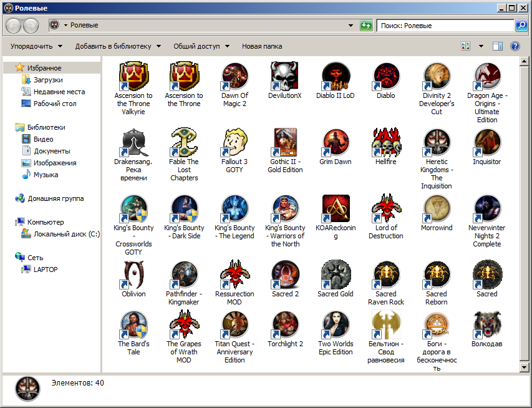This screenshot has width=532, height=408.
Task: Click the search magnifier button
Action: coord(521,26)
